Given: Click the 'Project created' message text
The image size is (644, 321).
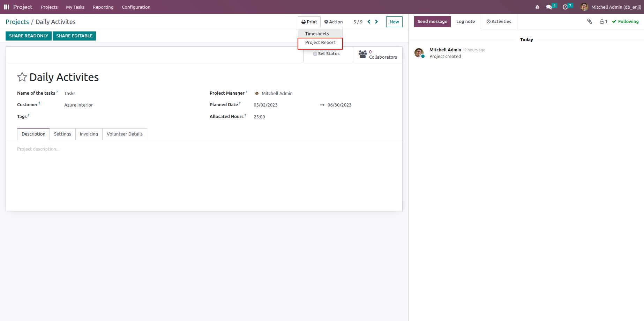Looking at the screenshot, I should (x=445, y=56).
